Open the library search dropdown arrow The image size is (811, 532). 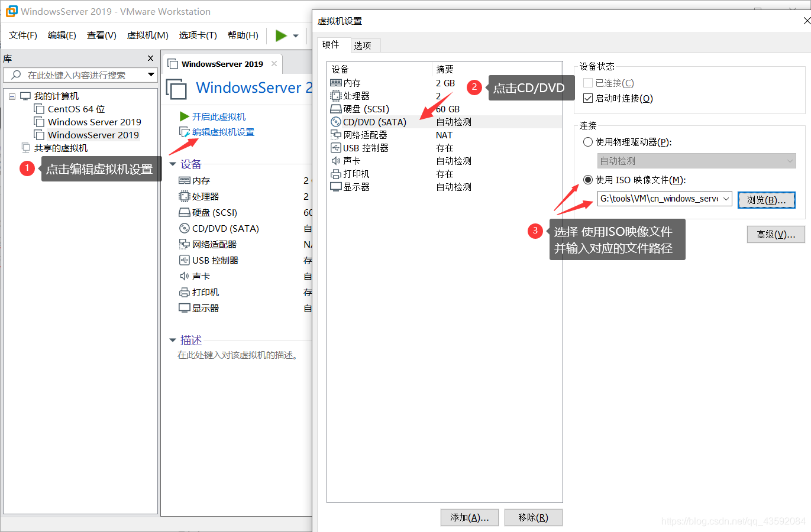[x=151, y=75]
